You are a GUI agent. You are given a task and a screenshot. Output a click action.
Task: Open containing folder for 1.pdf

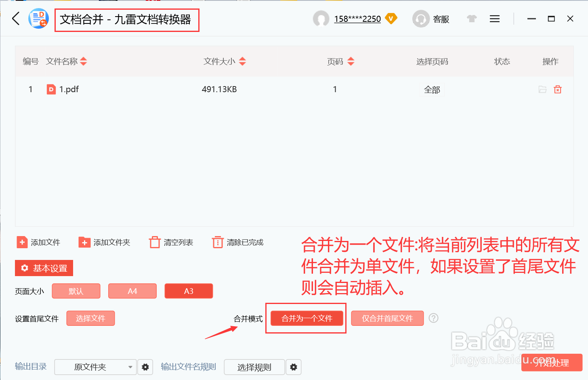pyautogui.click(x=542, y=89)
